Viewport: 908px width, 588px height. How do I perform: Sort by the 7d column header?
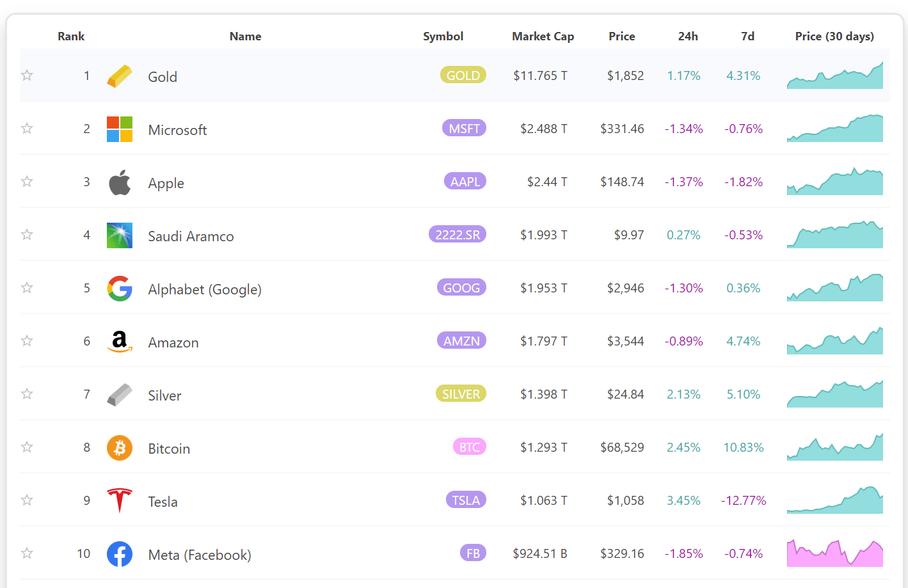point(748,36)
